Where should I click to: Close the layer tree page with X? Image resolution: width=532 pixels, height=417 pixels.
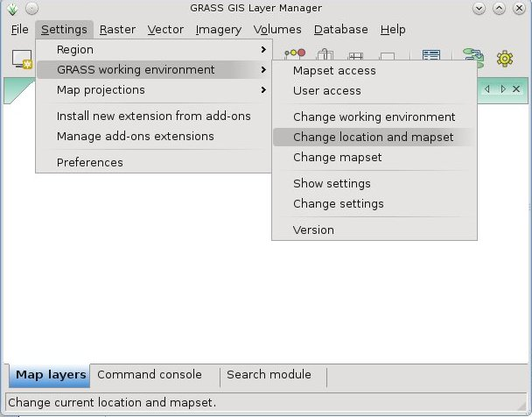point(516,89)
